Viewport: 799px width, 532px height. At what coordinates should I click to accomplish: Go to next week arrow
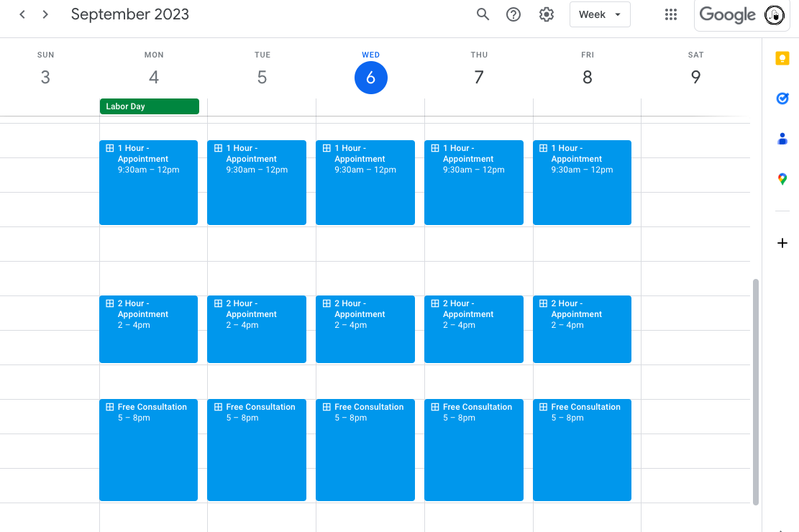[x=45, y=14]
